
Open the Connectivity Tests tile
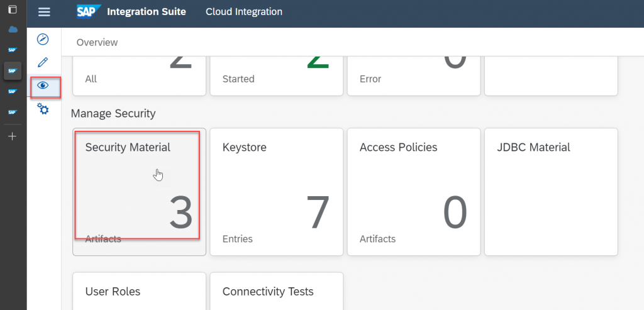pyautogui.click(x=277, y=291)
